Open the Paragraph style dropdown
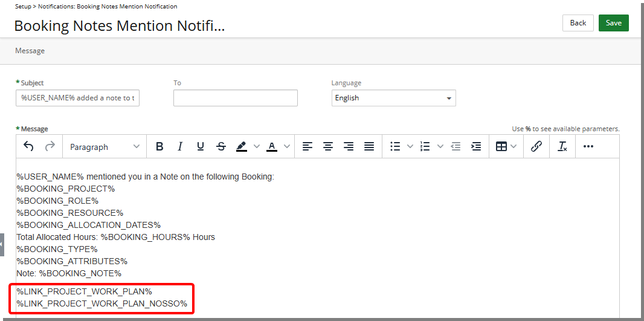Image resolution: width=644 pixels, height=321 pixels. [105, 147]
